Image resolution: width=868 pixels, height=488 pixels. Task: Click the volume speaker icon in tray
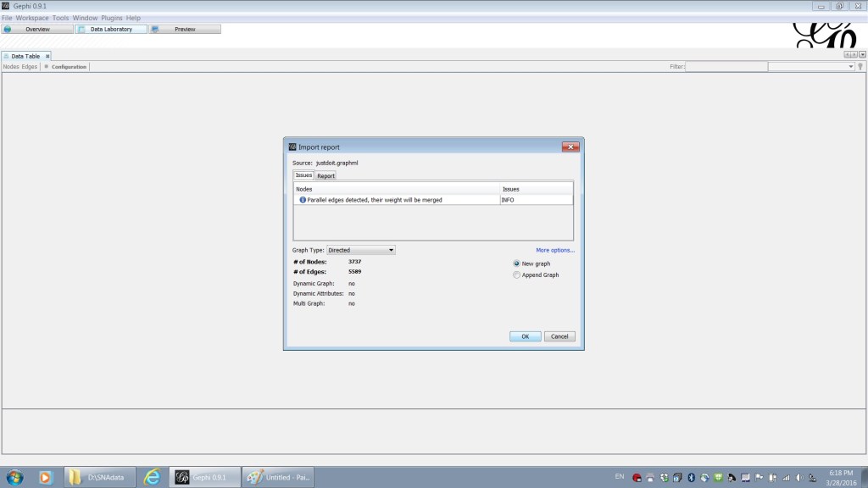(799, 477)
